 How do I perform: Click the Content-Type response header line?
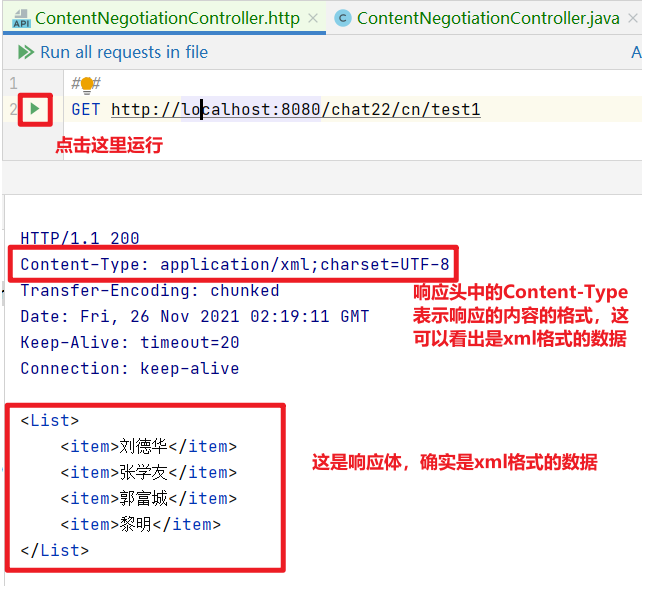pyautogui.click(x=234, y=265)
